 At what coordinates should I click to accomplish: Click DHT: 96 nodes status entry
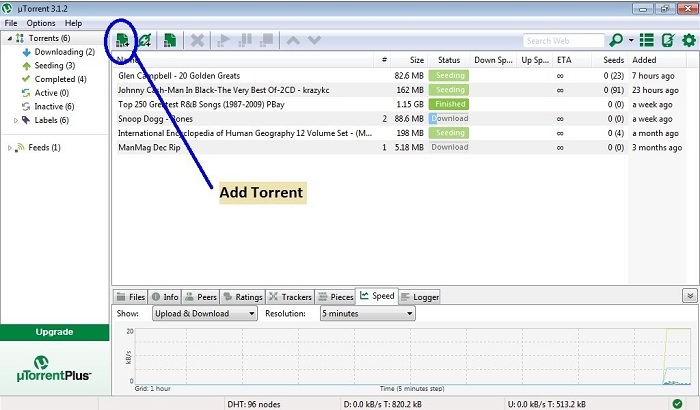click(x=254, y=404)
